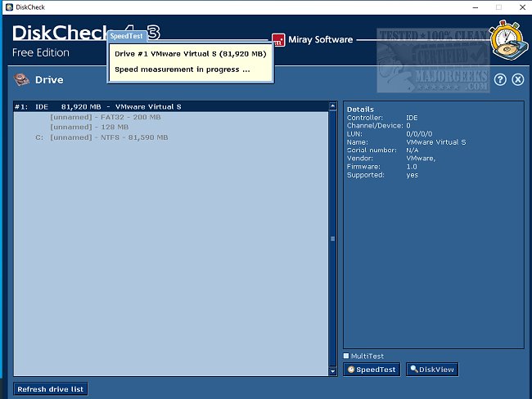This screenshot has height=399, width=532.
Task: Click 'Speed measurement in progress ...' text
Action: coord(183,69)
